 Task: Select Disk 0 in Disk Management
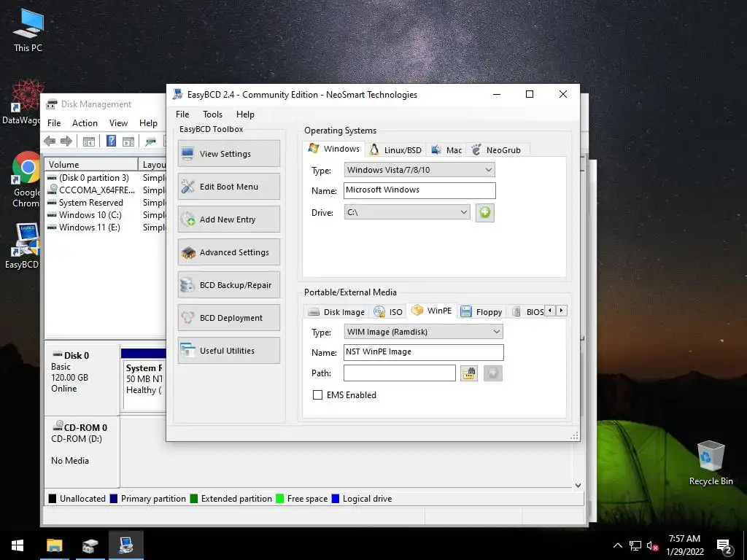click(x=82, y=379)
